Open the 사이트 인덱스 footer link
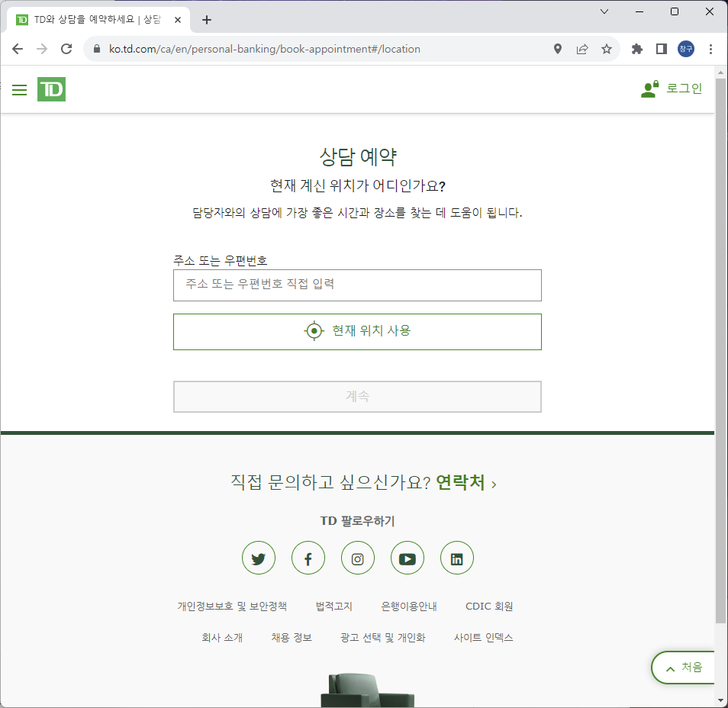The width and height of the screenshot is (728, 708). (483, 637)
